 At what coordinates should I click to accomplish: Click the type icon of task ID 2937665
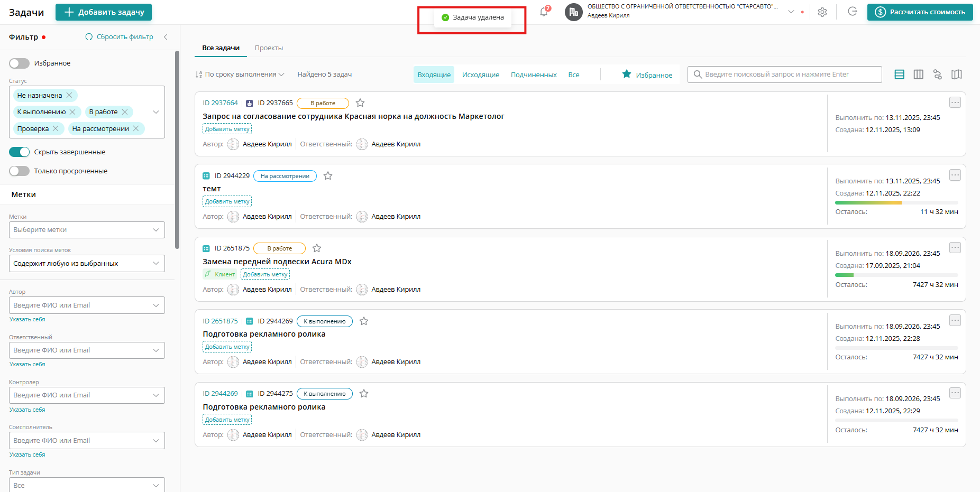[x=250, y=103]
